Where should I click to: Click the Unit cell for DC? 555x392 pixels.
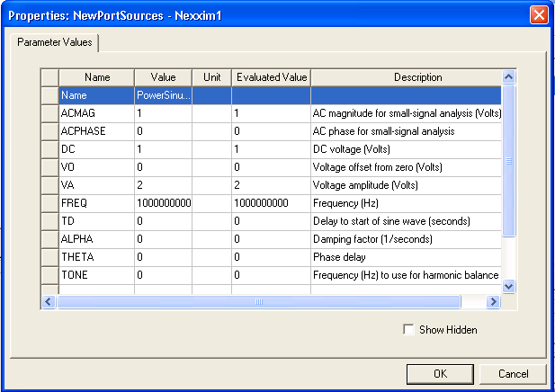coord(211,149)
